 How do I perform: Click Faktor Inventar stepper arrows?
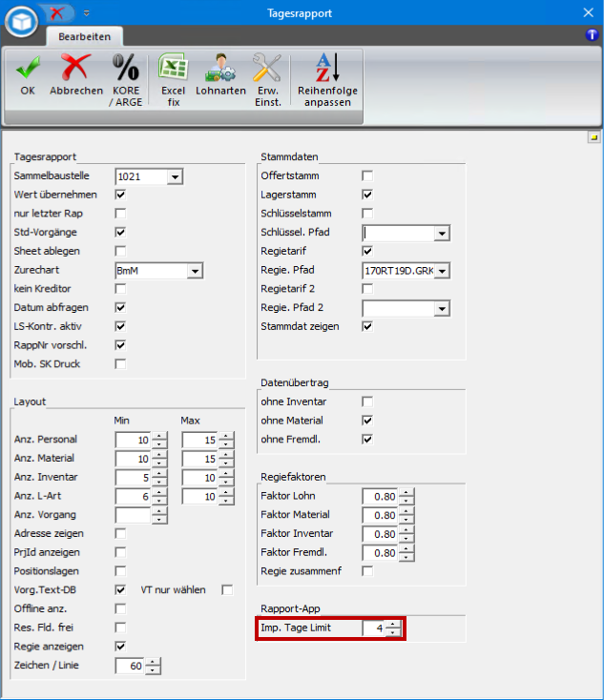[x=406, y=534]
